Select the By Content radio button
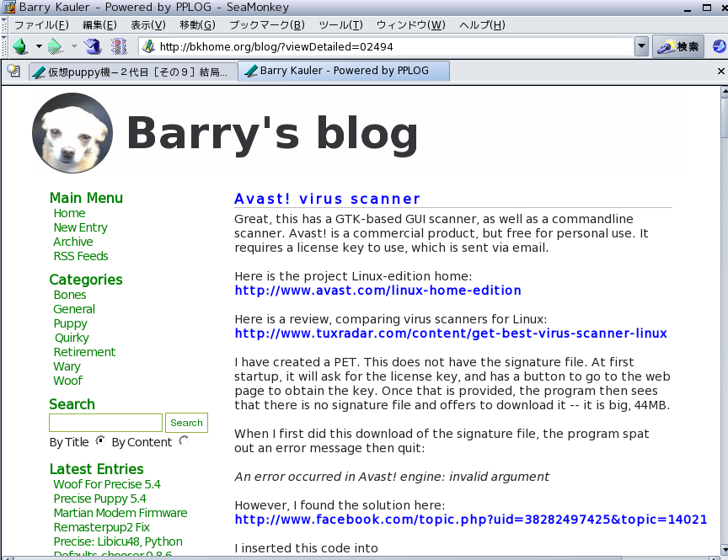The width and height of the screenshot is (728, 560). point(184,440)
